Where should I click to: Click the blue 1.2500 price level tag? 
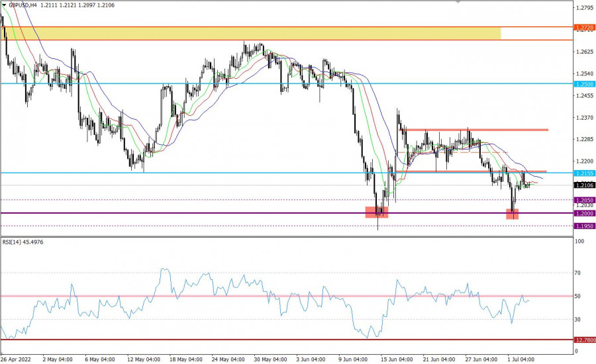click(x=585, y=84)
